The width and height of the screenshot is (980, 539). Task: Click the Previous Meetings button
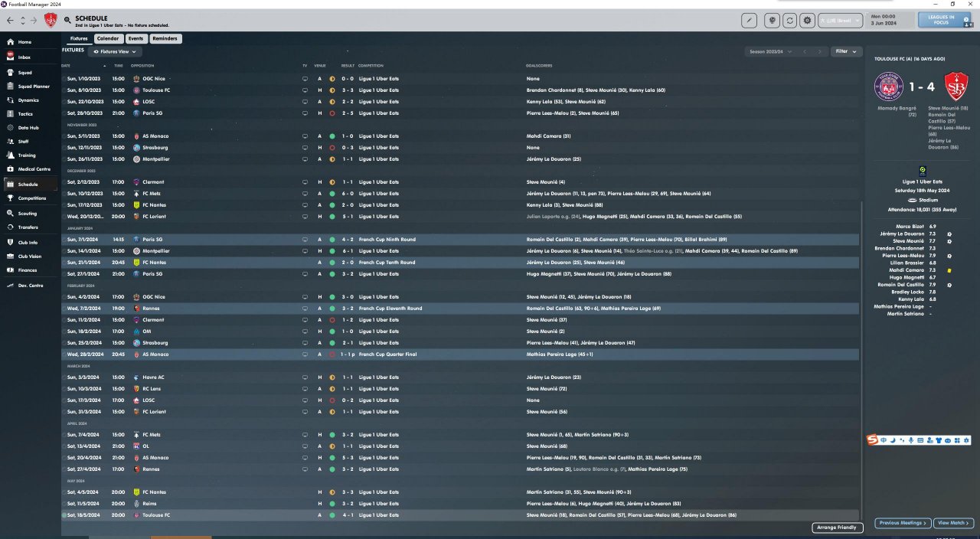[903, 523]
